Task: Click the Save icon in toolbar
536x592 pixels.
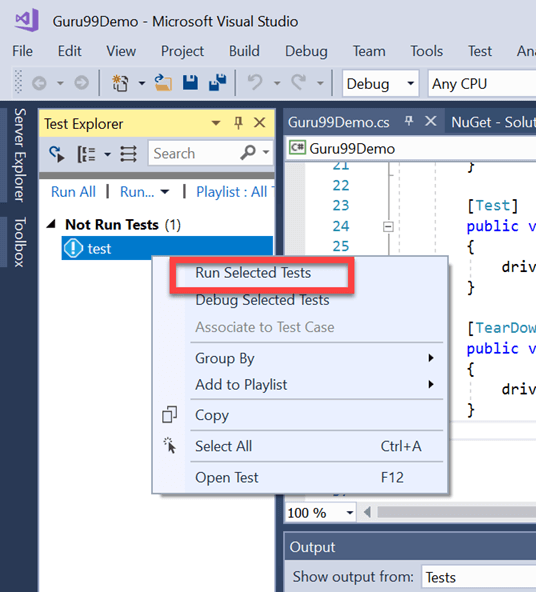Action: click(190, 83)
